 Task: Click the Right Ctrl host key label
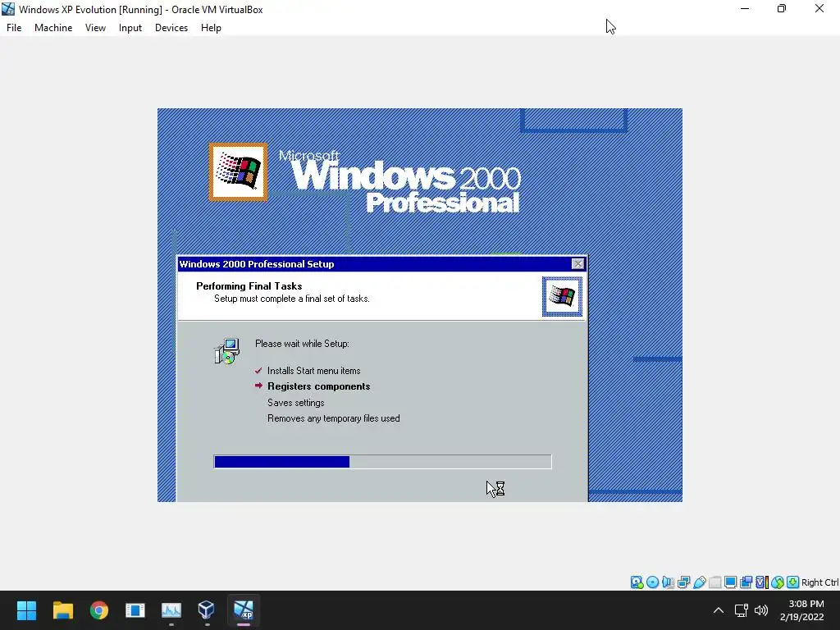tap(819, 582)
